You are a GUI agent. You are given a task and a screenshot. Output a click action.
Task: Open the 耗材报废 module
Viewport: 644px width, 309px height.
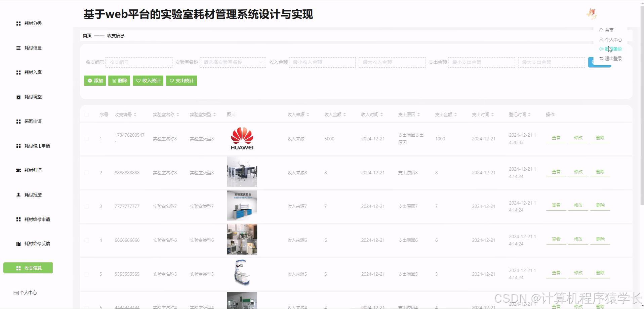32,195
